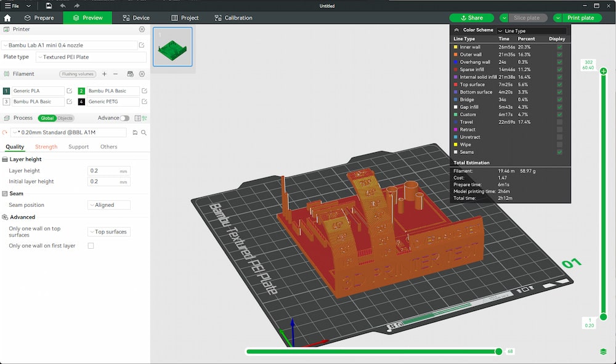The width and height of the screenshot is (616, 364).
Task: Check Only one wall on first layer
Action: (x=91, y=246)
